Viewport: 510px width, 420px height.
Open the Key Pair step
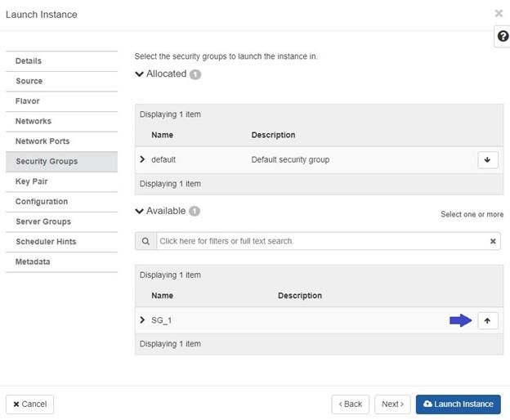[x=61, y=181]
